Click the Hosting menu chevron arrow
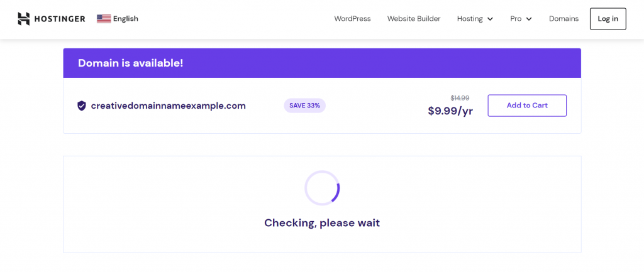 pos(490,19)
